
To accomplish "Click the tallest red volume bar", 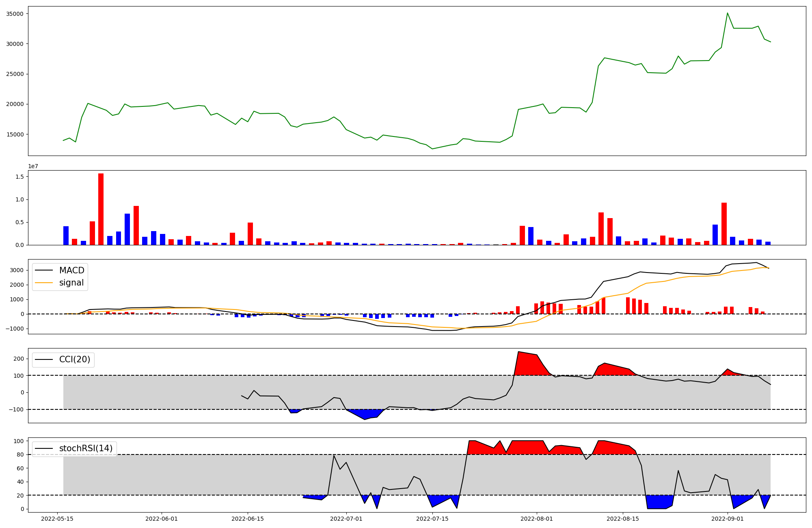I will (101, 209).
